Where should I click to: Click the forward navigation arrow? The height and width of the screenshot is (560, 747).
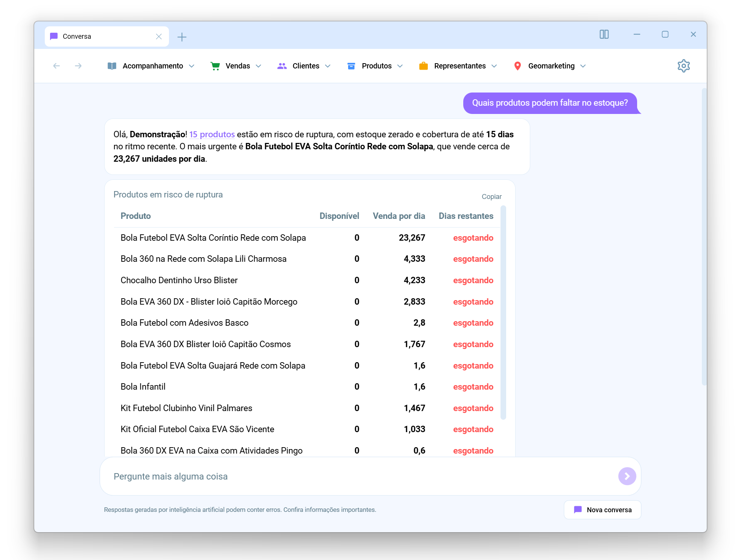78,66
